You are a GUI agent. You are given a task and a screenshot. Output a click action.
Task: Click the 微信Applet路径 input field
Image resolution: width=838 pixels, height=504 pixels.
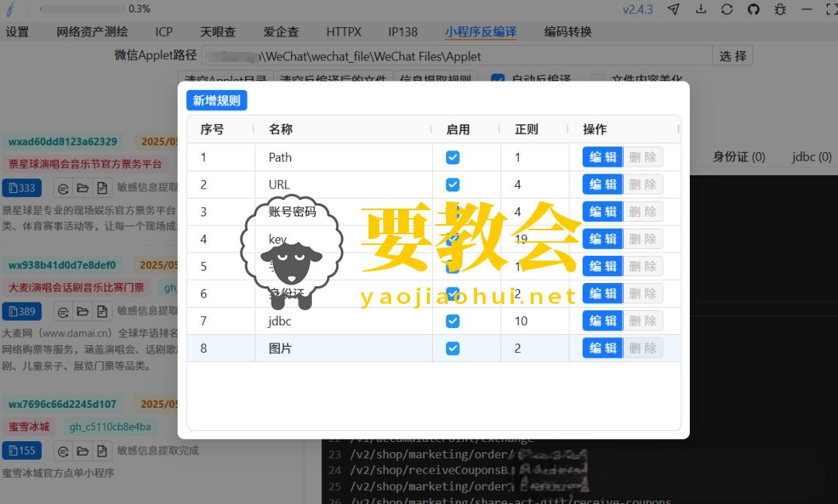[x=458, y=56]
